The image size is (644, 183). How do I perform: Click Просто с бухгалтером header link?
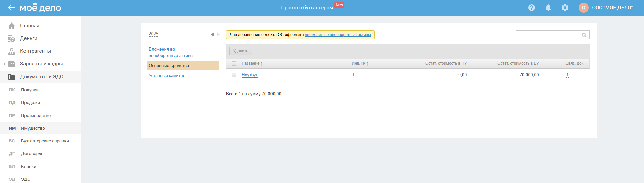point(307,8)
